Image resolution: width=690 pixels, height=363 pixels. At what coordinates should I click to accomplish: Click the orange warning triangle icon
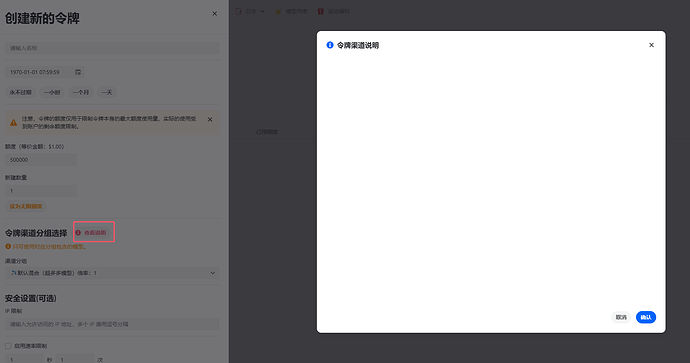coord(14,123)
